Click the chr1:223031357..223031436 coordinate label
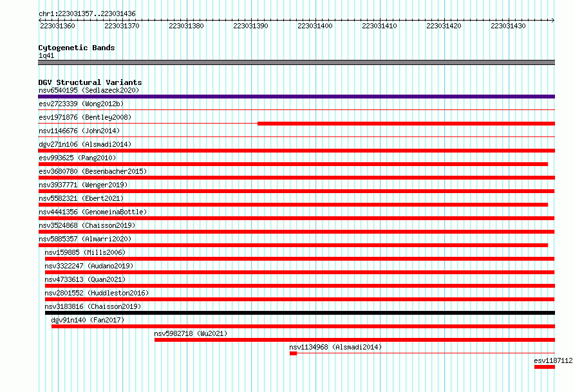The image size is (573, 392). click(x=87, y=14)
